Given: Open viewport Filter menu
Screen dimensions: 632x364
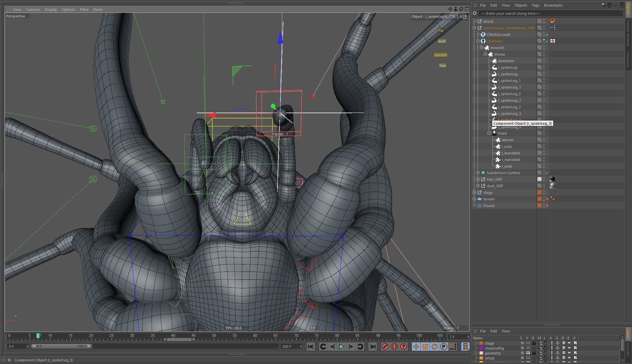Looking at the screenshot, I should pos(84,10).
